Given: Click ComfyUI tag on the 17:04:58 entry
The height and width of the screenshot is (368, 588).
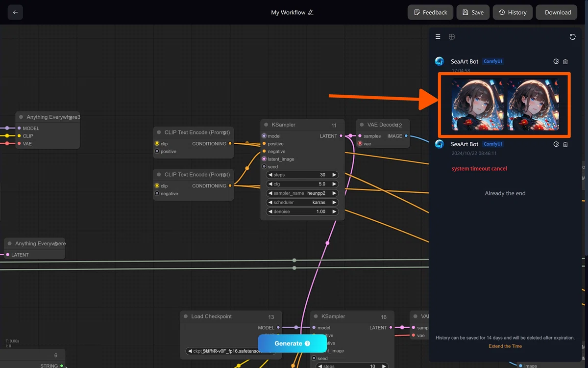Looking at the screenshot, I should (492, 61).
